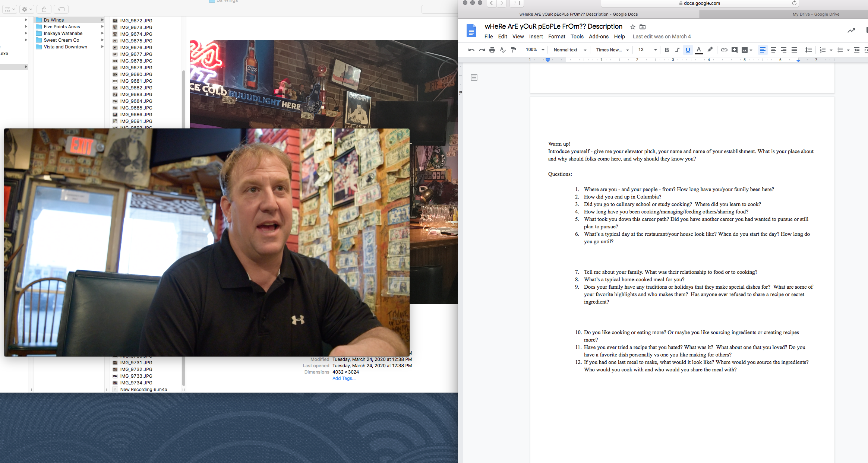Click the print icon in Docs toolbar
Image resolution: width=868 pixels, height=463 pixels.
click(492, 50)
